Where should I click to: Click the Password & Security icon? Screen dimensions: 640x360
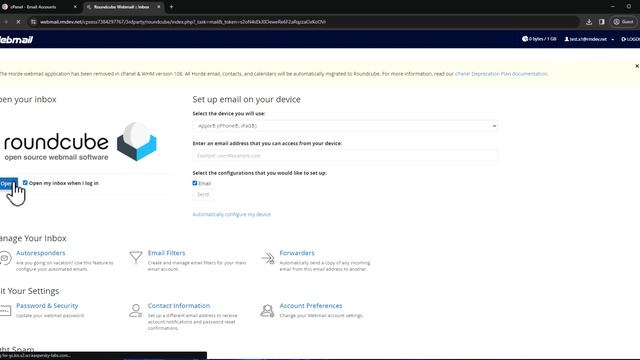click(x=5, y=311)
